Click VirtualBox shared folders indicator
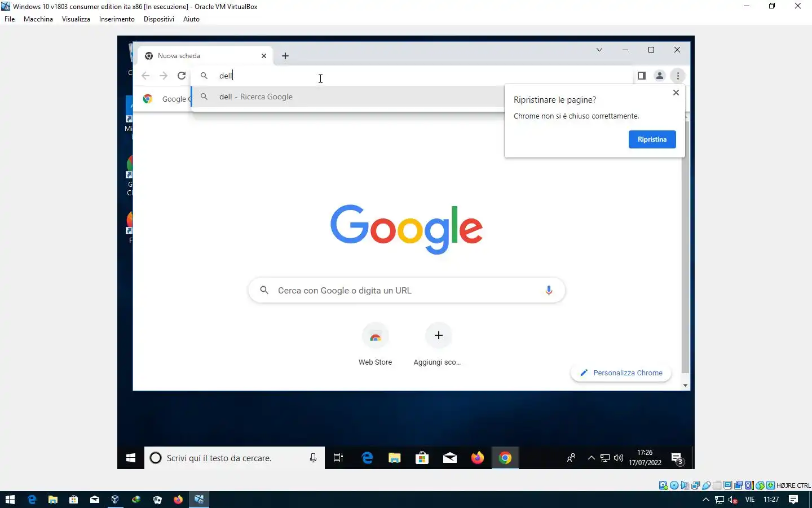Screen dimensions: 812x508 click(717, 485)
